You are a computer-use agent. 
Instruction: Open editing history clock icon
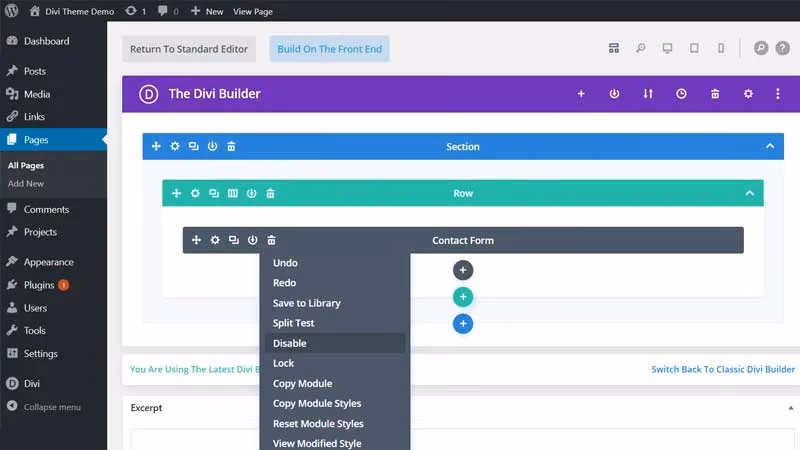pyautogui.click(x=681, y=94)
